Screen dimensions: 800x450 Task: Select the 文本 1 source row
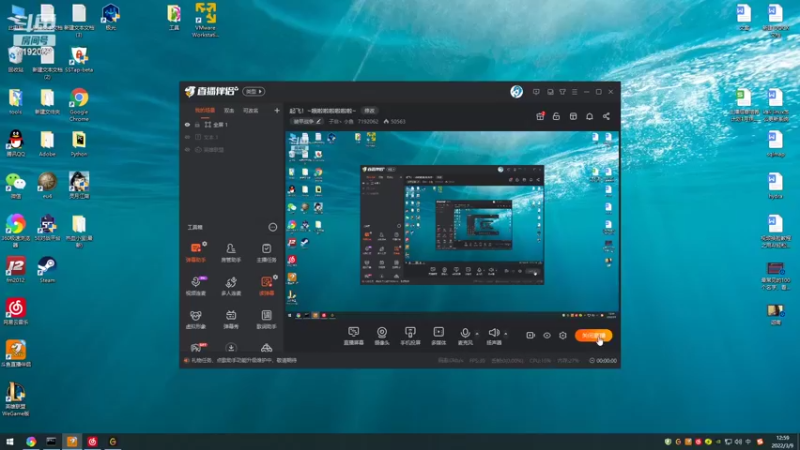232,137
